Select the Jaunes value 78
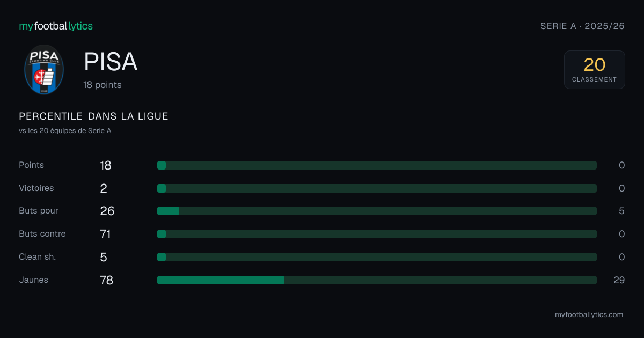This screenshot has height=338, width=644. 106,280
